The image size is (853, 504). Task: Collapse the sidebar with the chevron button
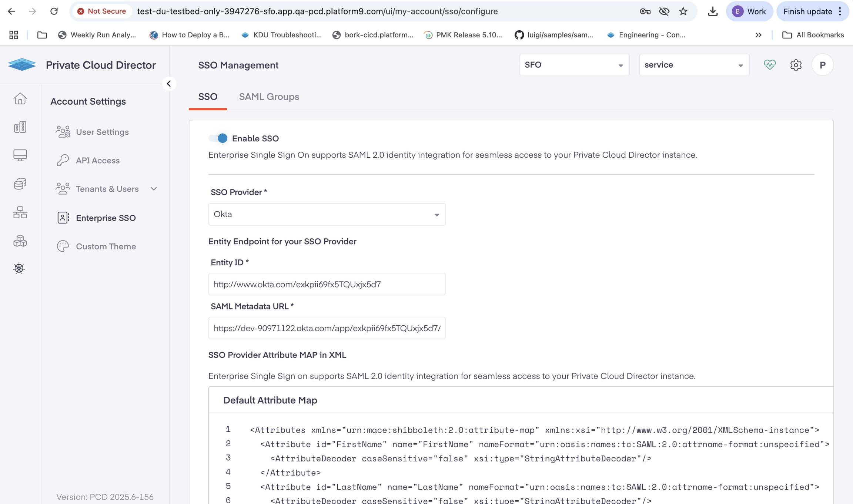(x=169, y=84)
